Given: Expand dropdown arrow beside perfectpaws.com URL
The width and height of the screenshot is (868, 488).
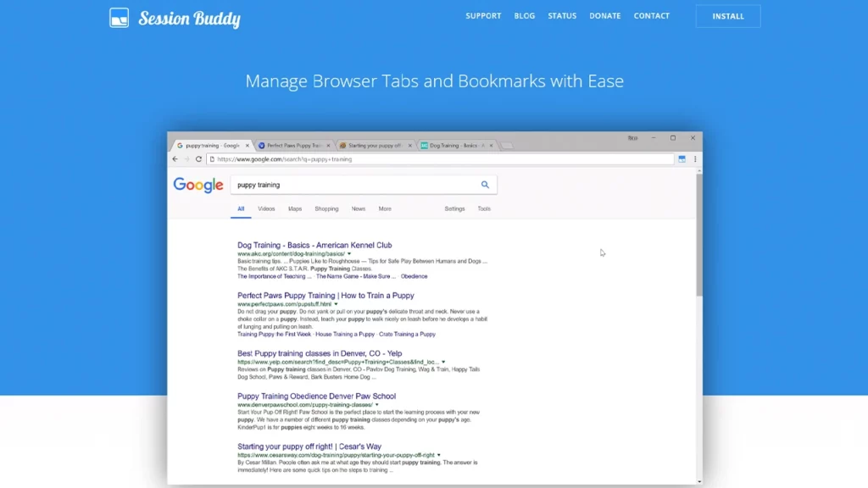Looking at the screenshot, I should (x=336, y=303).
